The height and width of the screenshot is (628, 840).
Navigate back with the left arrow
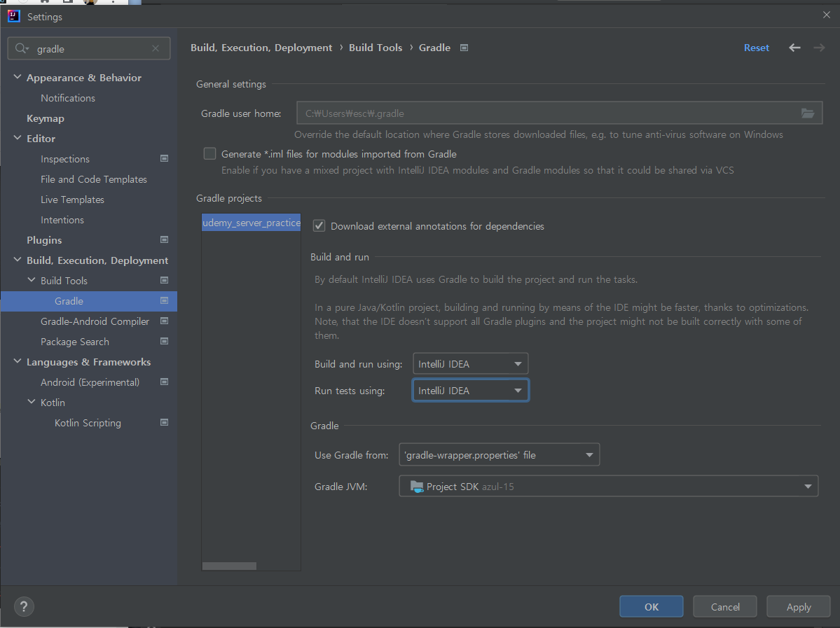coord(794,48)
